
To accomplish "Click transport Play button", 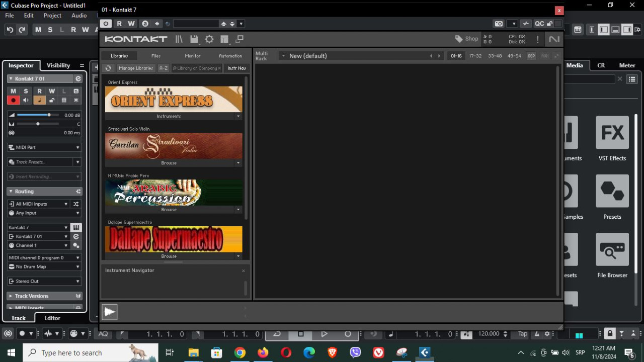I will [x=324, y=334].
